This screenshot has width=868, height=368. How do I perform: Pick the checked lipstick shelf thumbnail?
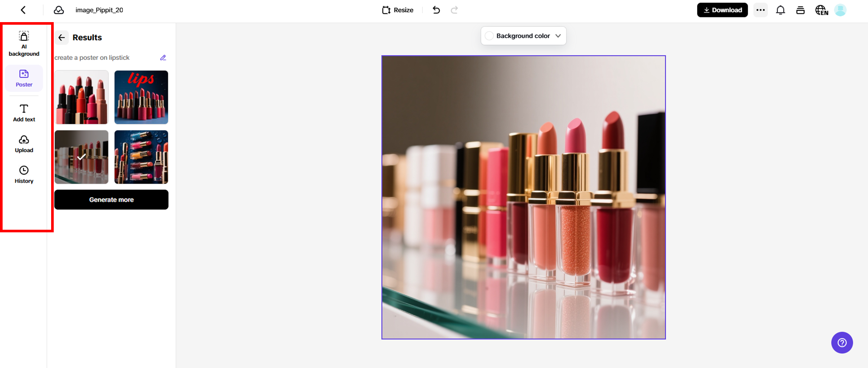click(81, 157)
